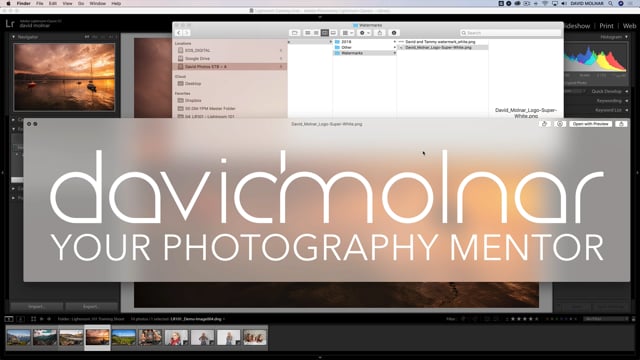The height and width of the screenshot is (360, 640).
Task: Click the AirPlay display icon
Action: coord(554,3)
